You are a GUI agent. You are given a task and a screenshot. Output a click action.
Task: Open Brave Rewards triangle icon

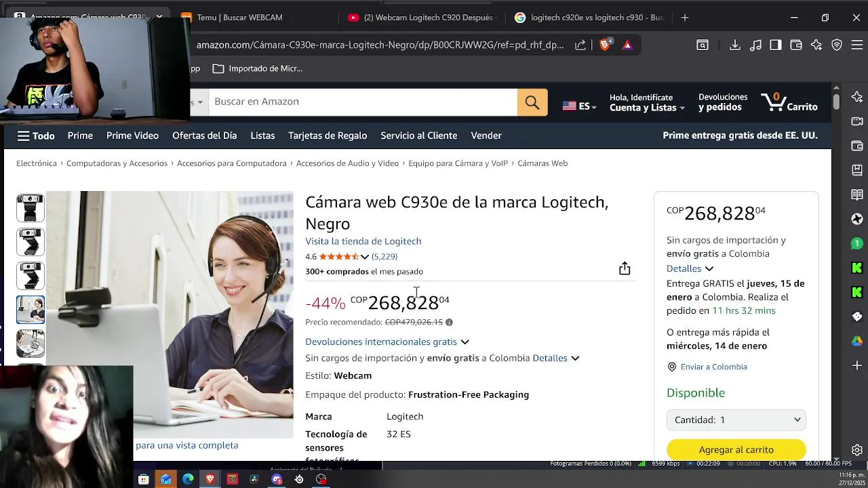(627, 45)
